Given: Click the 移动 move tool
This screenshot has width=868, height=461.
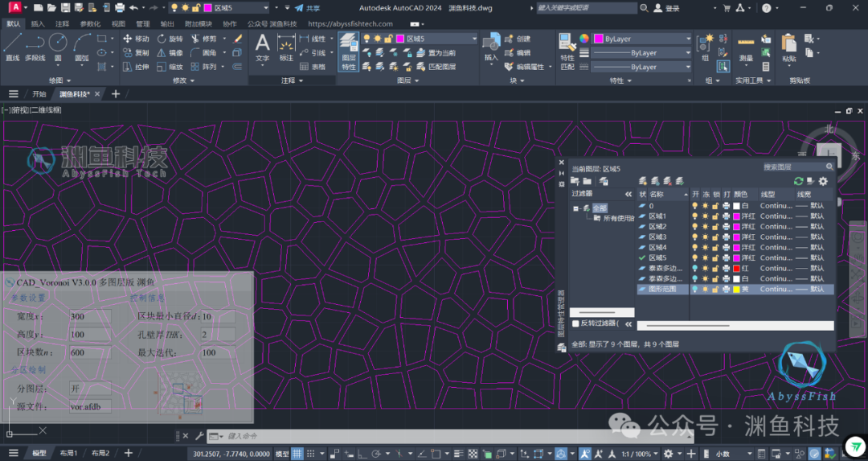Looking at the screenshot, I should [136, 39].
